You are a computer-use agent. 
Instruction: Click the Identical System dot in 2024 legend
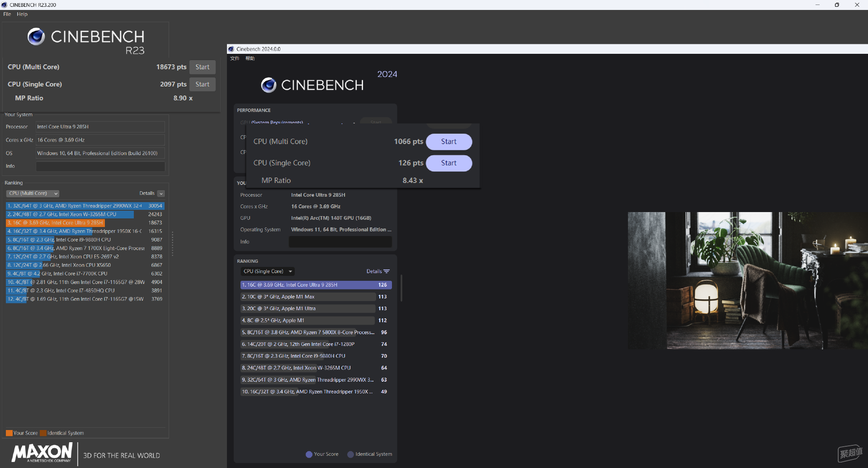click(x=350, y=454)
